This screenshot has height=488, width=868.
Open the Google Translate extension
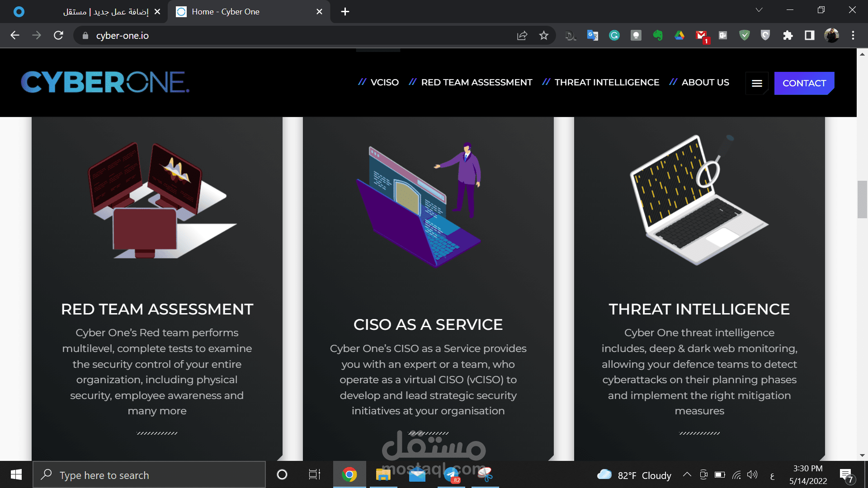(x=592, y=35)
